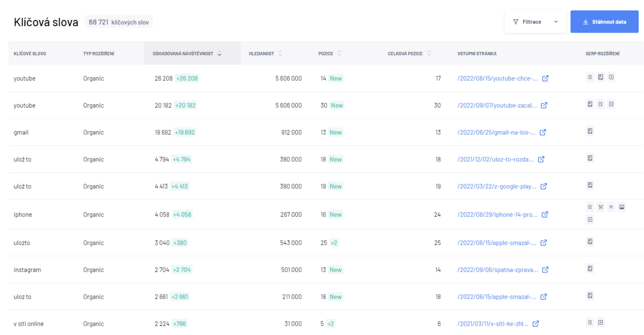Click the video SERP icon for youtube row
Viewport: 644px width, 335px height.
pos(612,77)
